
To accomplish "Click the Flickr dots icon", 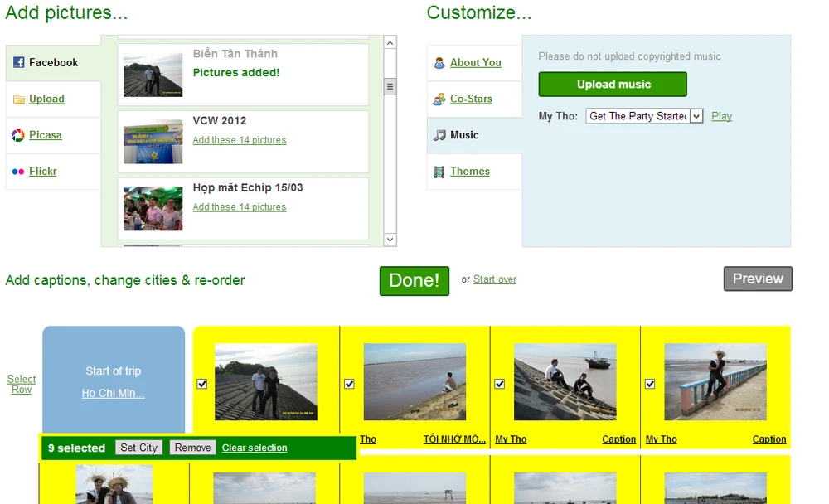I will click(x=18, y=172).
